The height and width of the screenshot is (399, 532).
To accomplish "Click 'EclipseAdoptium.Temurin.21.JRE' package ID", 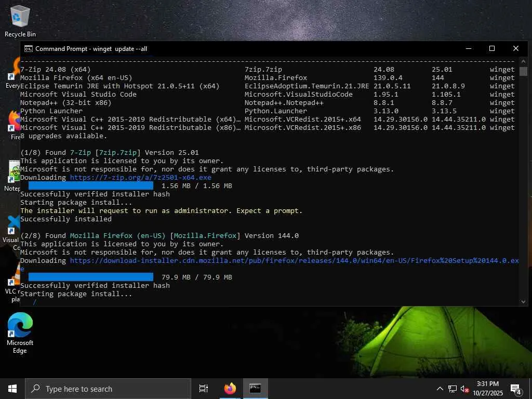I will tap(307, 86).
